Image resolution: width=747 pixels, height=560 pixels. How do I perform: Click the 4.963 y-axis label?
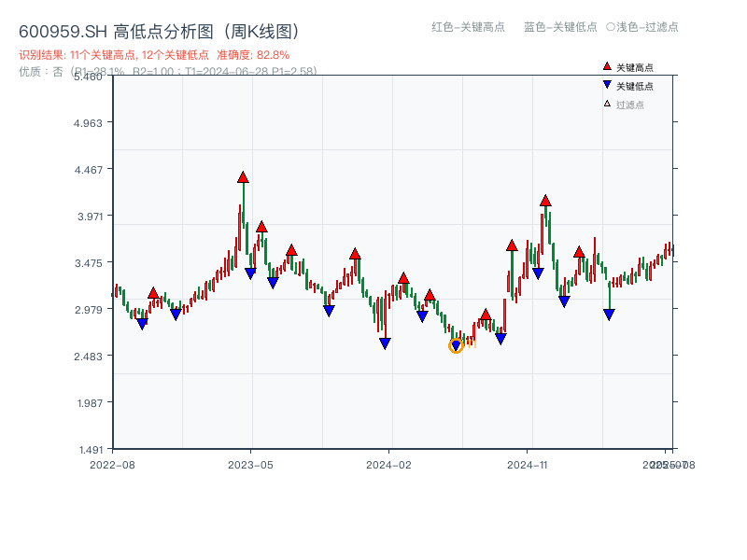point(88,123)
